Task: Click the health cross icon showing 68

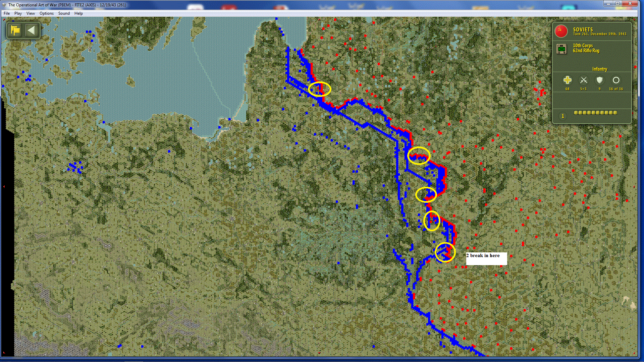Action: click(567, 80)
